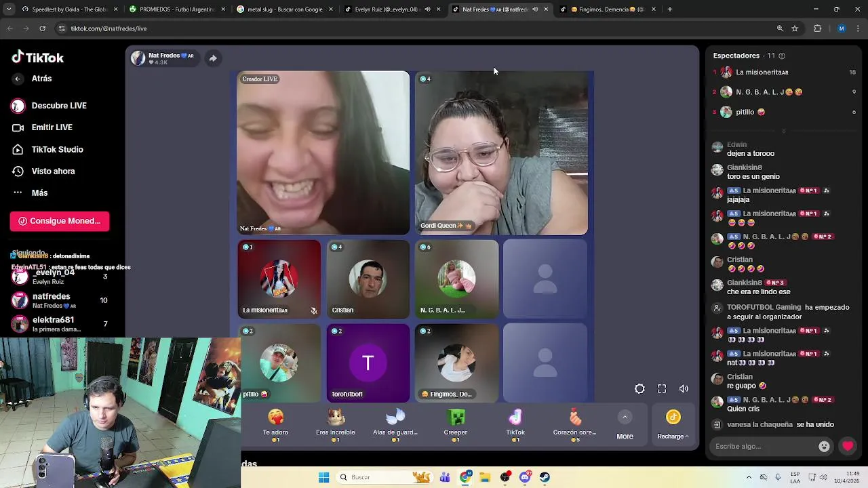Screen dimensions: 868x488
Task: Open La misionerita guest seat
Action: (x=279, y=279)
